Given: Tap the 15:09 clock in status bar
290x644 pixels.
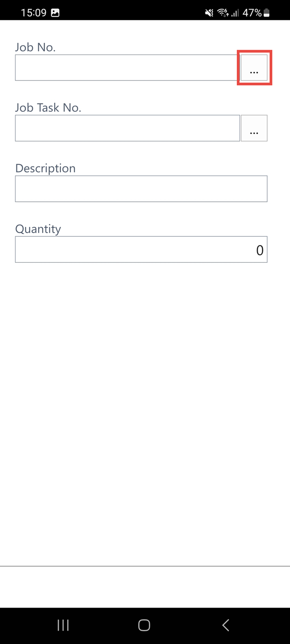Looking at the screenshot, I should [x=34, y=13].
